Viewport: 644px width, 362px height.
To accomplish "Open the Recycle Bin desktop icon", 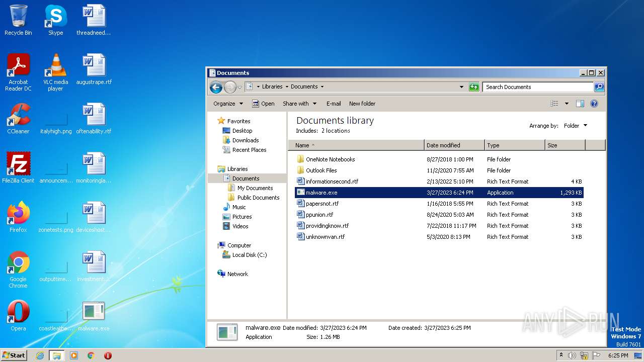I will [x=18, y=20].
